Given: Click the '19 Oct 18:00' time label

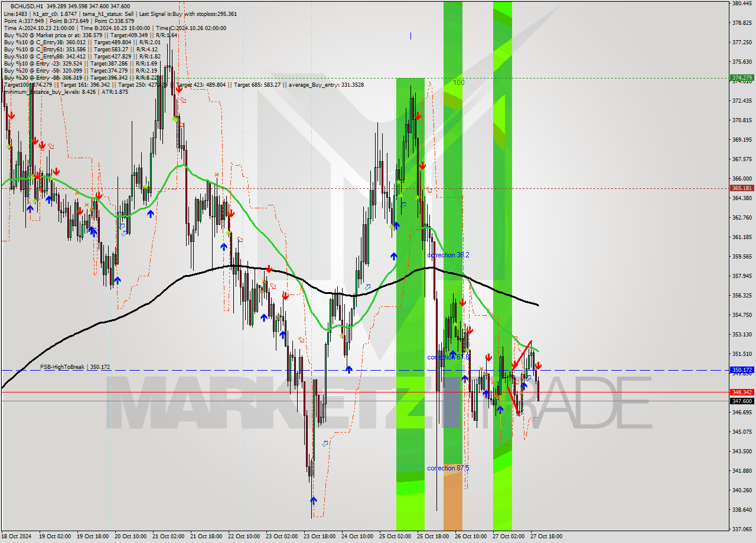Looking at the screenshot, I should tap(92, 537).
